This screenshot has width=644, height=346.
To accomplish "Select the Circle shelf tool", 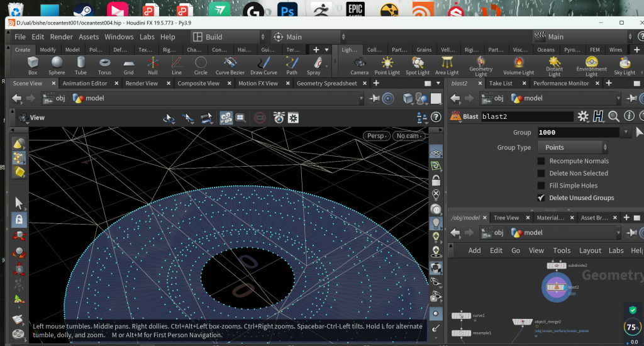I will click(201, 66).
